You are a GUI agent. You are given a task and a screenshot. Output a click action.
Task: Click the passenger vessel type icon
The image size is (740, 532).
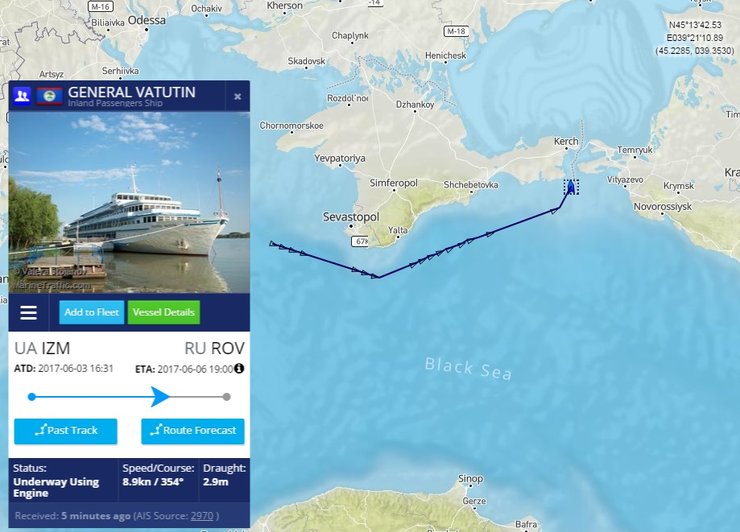[x=22, y=96]
